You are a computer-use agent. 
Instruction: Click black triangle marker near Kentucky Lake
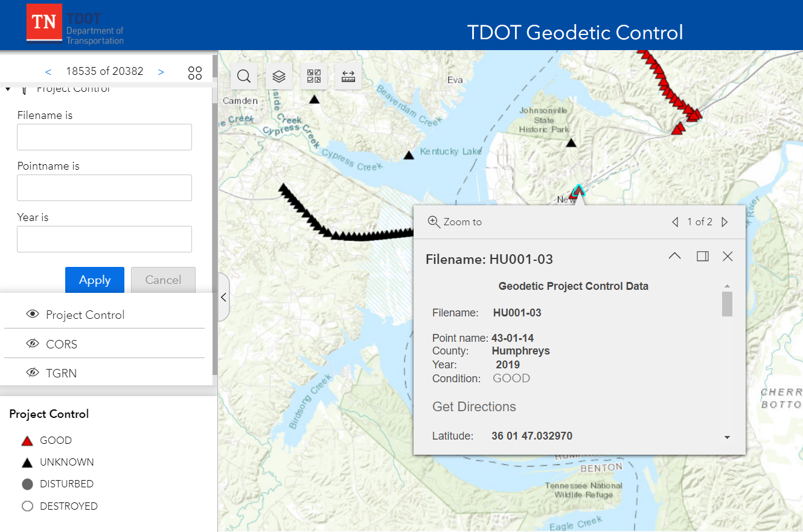[409, 155]
